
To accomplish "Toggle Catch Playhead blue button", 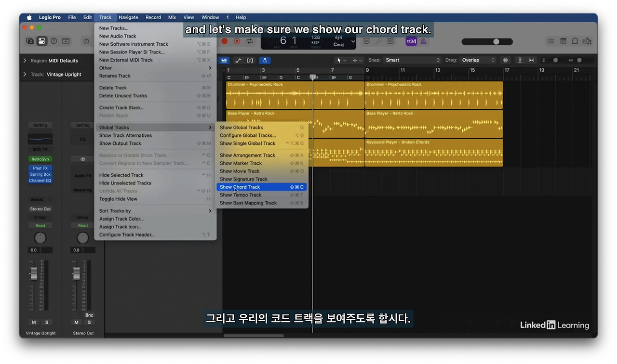I will 265,60.
